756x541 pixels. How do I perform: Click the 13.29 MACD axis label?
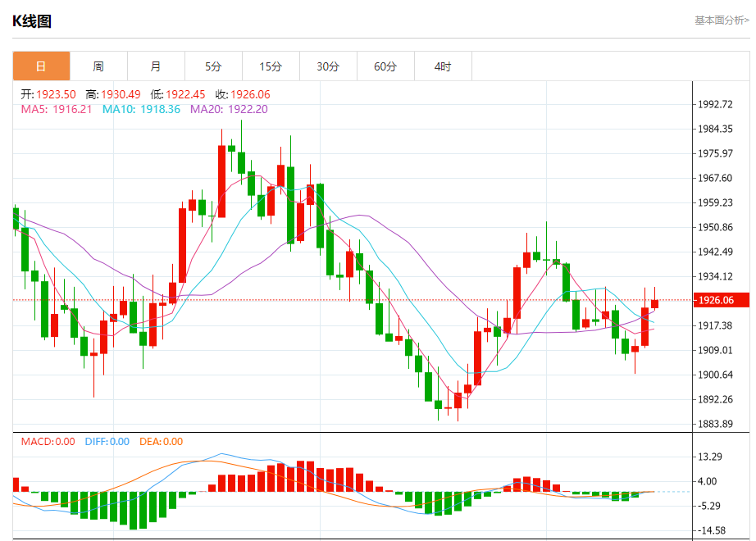coord(710,457)
